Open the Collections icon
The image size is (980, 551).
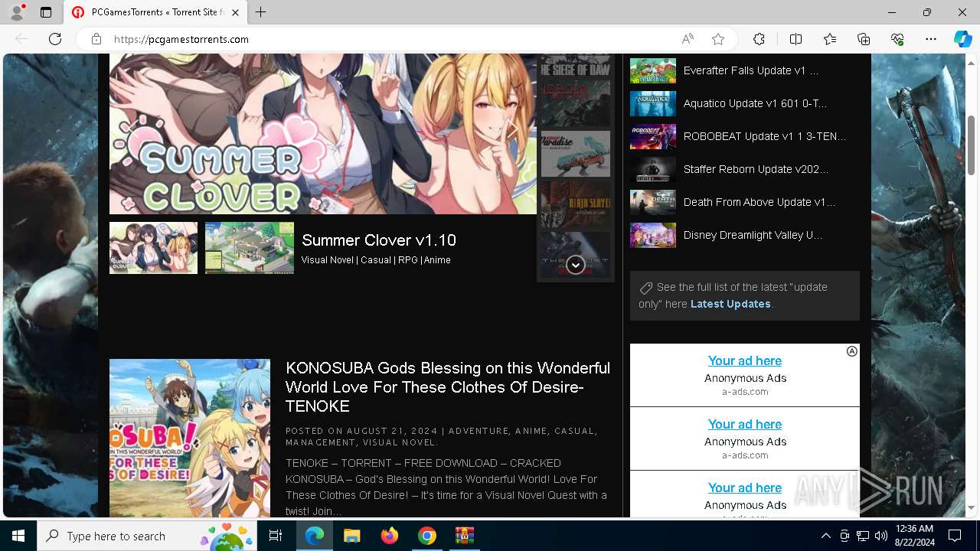point(864,39)
